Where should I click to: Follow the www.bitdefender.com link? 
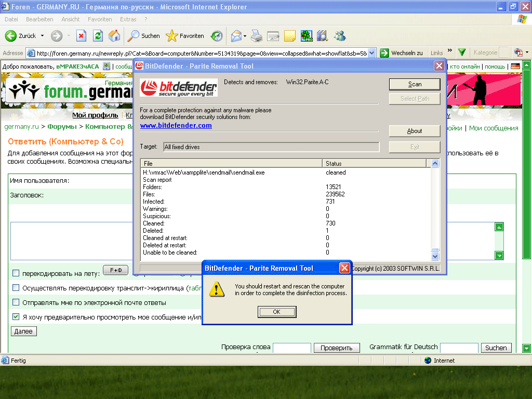[176, 126]
